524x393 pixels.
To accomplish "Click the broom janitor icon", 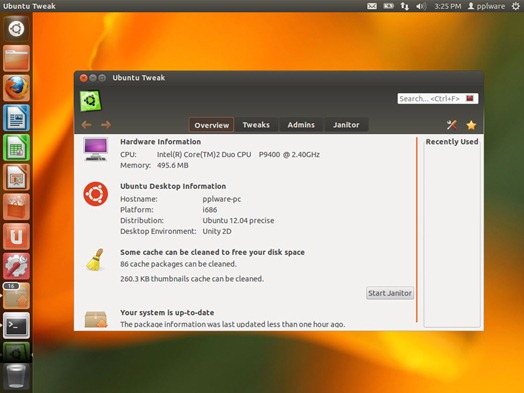I will (x=95, y=259).
